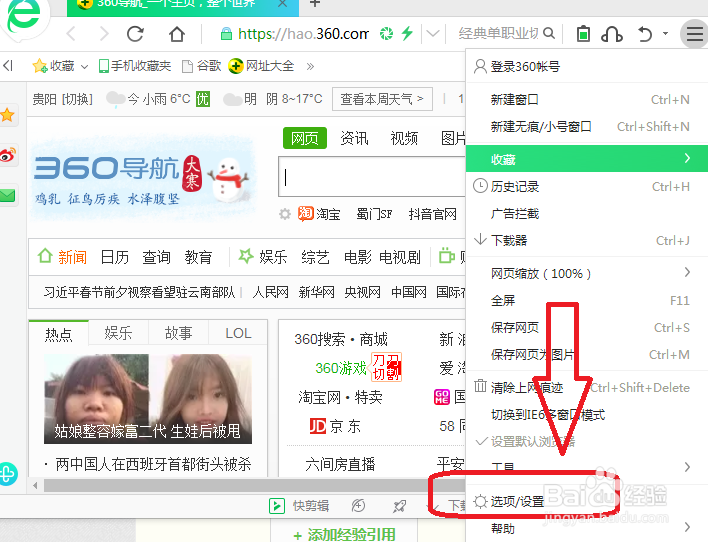Select 登录360帐号 in menu
The height and width of the screenshot is (542, 708).
tap(587, 66)
